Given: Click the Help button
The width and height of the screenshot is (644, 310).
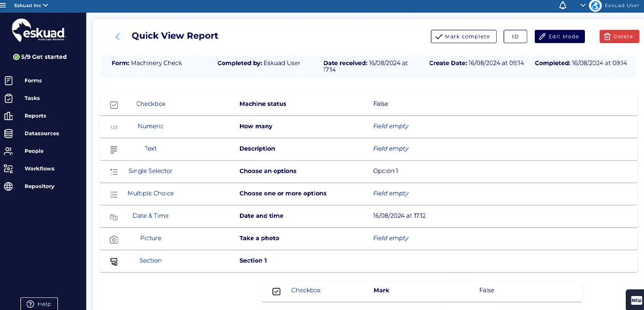Looking at the screenshot, I should (x=39, y=304).
